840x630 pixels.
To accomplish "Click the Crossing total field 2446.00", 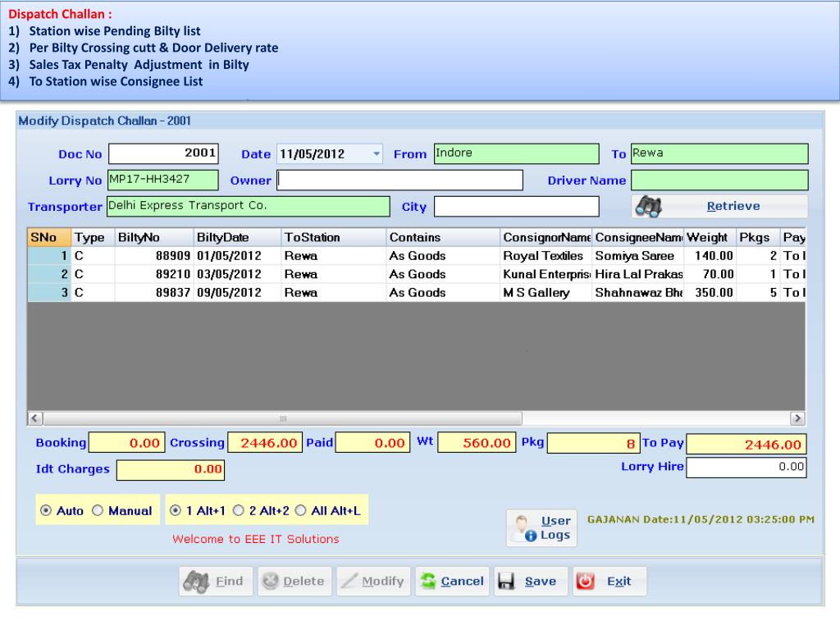I will [265, 442].
